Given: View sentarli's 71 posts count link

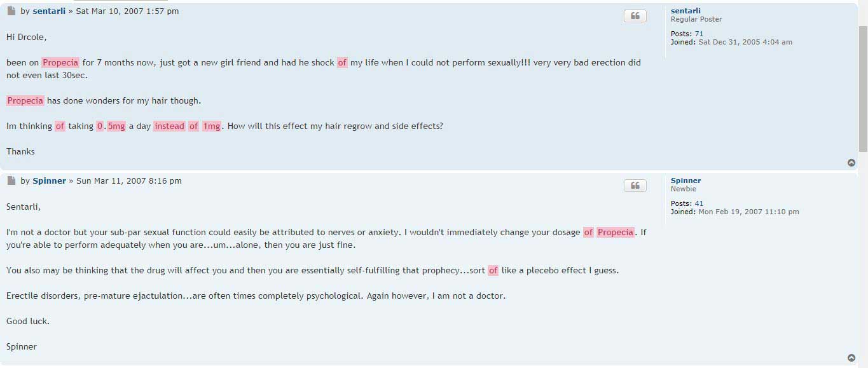Looking at the screenshot, I should [699, 34].
